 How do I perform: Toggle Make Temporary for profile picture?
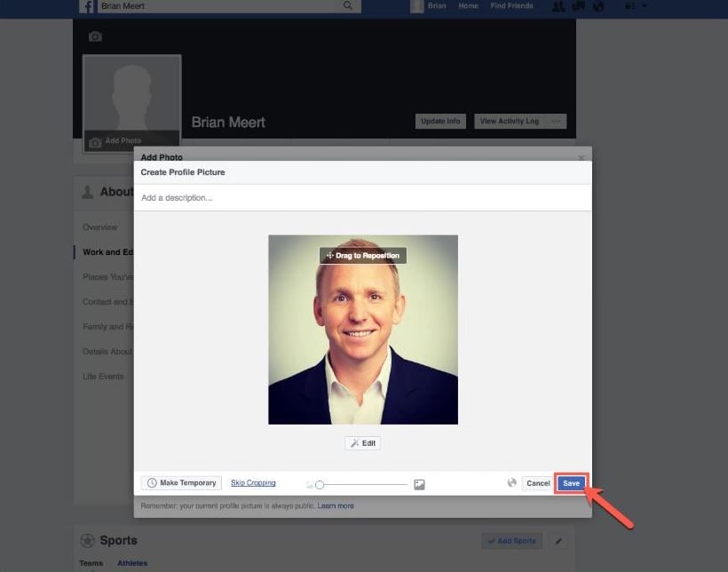[x=181, y=483]
